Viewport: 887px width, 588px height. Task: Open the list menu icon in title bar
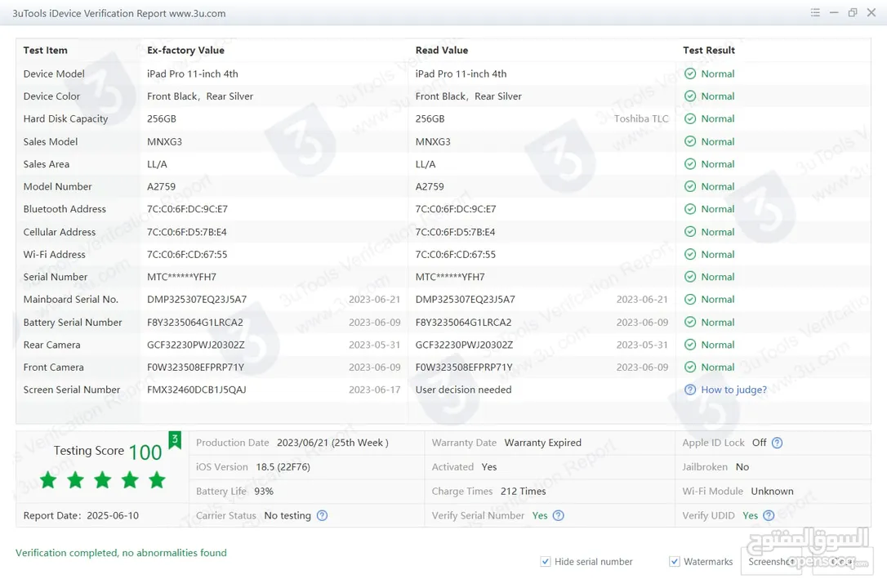pos(815,12)
